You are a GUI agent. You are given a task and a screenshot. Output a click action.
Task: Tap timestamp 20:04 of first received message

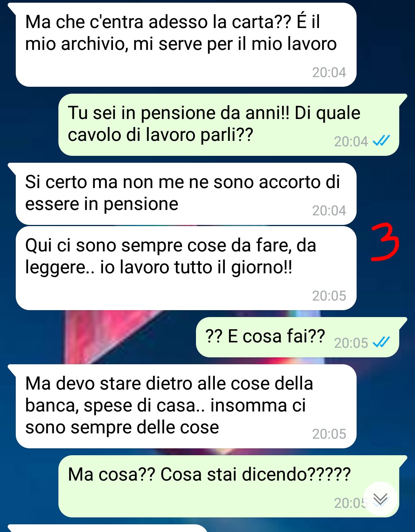329,72
